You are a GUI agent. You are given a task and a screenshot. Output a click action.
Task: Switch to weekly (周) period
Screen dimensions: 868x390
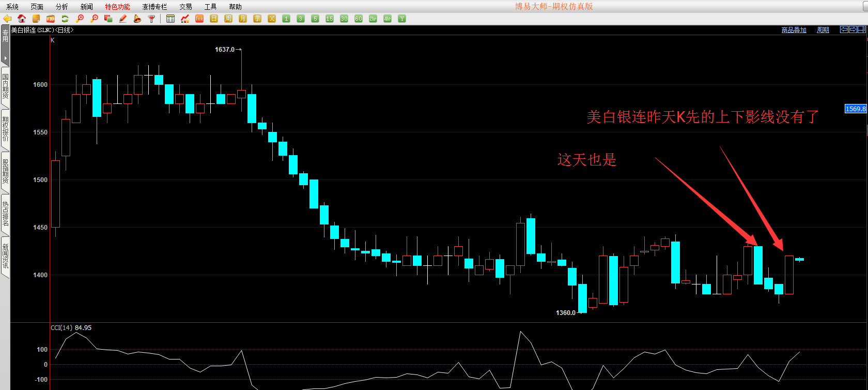[228, 19]
